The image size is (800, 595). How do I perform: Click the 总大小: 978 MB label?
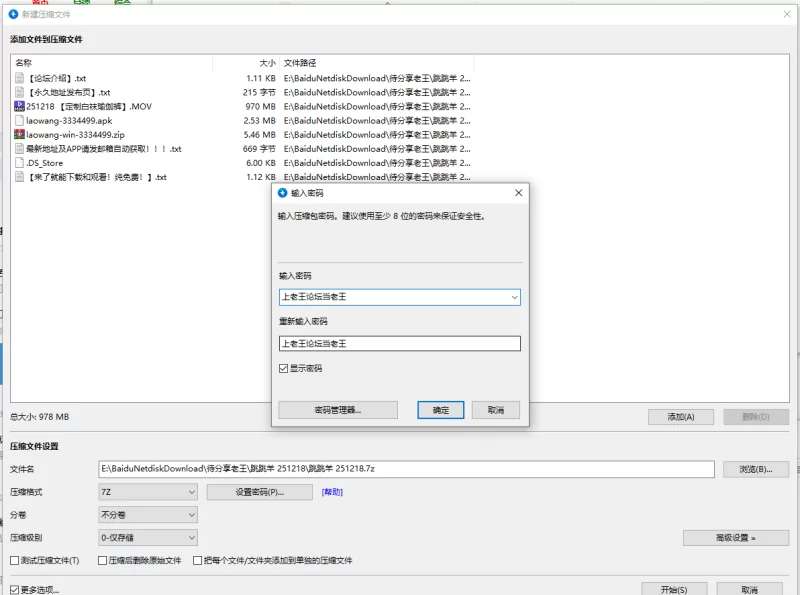[39, 417]
